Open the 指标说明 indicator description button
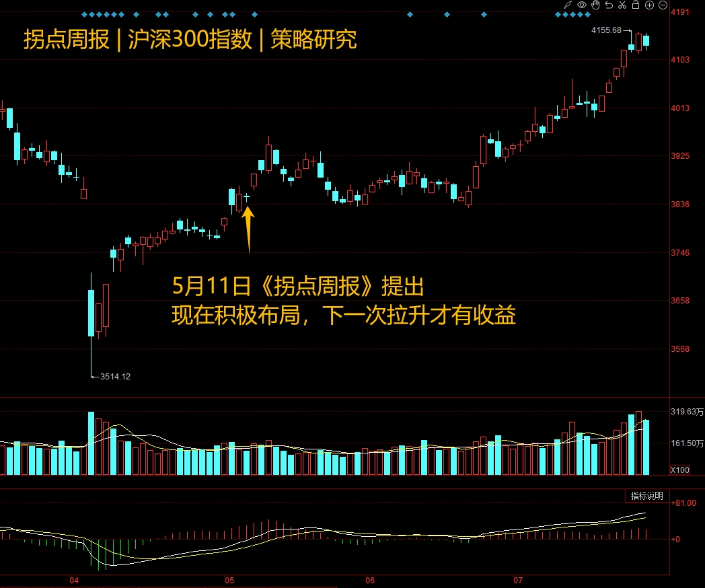The height and width of the screenshot is (588, 705). point(646,496)
